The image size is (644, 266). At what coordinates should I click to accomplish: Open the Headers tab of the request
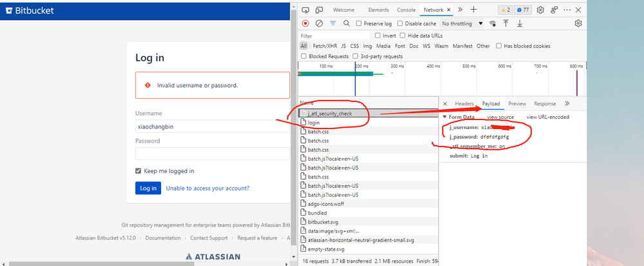coord(465,103)
